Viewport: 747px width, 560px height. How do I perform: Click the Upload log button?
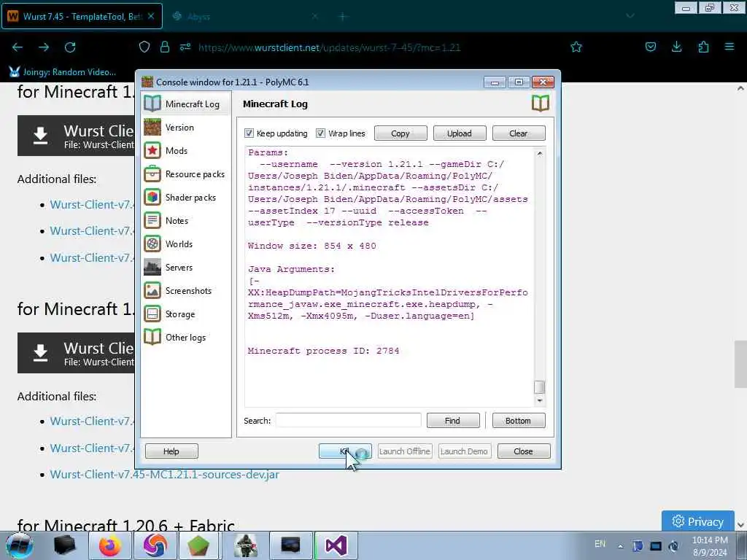tap(460, 133)
